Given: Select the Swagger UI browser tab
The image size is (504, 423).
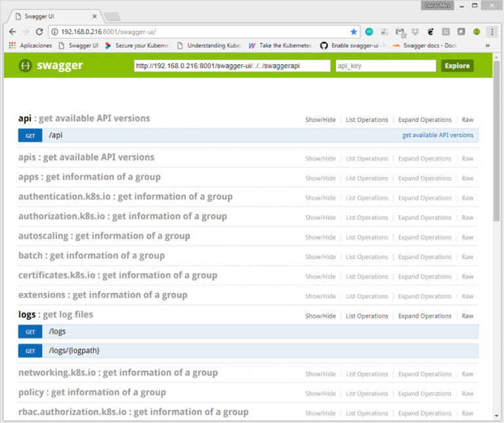Looking at the screenshot, I should point(54,16).
